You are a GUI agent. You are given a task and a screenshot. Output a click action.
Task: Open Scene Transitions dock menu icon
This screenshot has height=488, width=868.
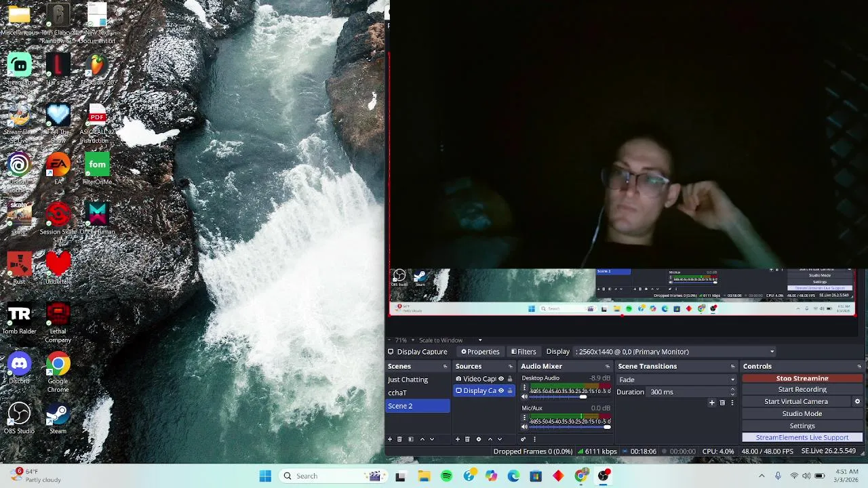732,367
